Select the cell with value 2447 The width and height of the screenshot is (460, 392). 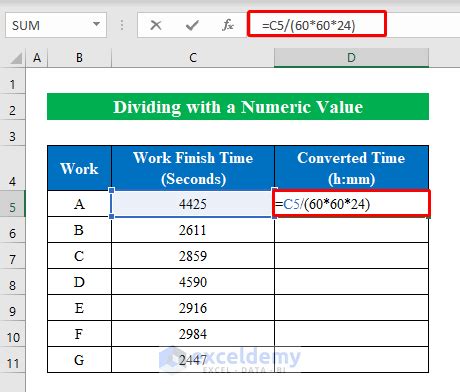coord(193,360)
